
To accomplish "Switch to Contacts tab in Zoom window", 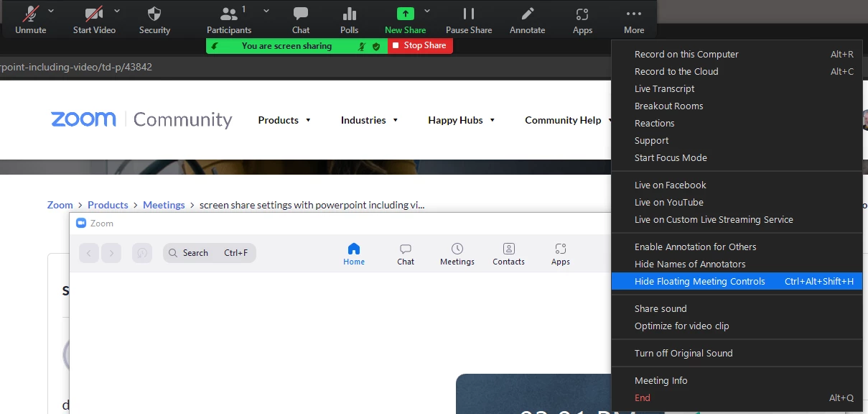I will tap(509, 254).
